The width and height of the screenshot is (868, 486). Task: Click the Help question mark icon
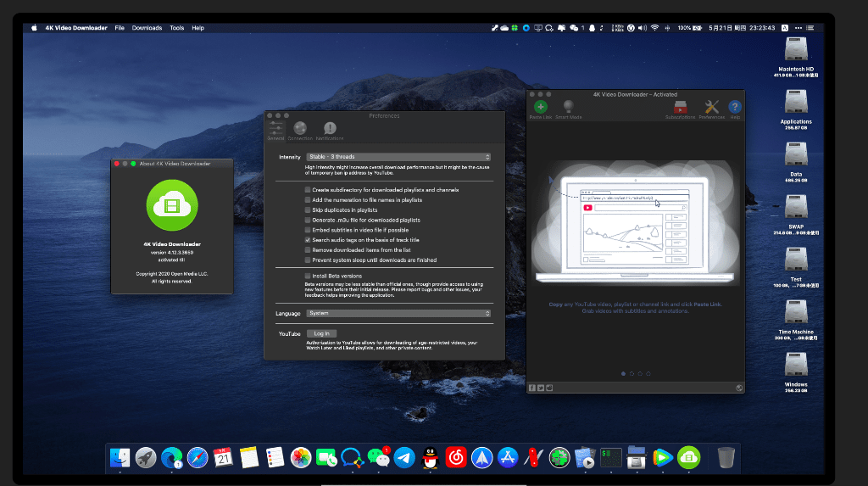[735, 107]
